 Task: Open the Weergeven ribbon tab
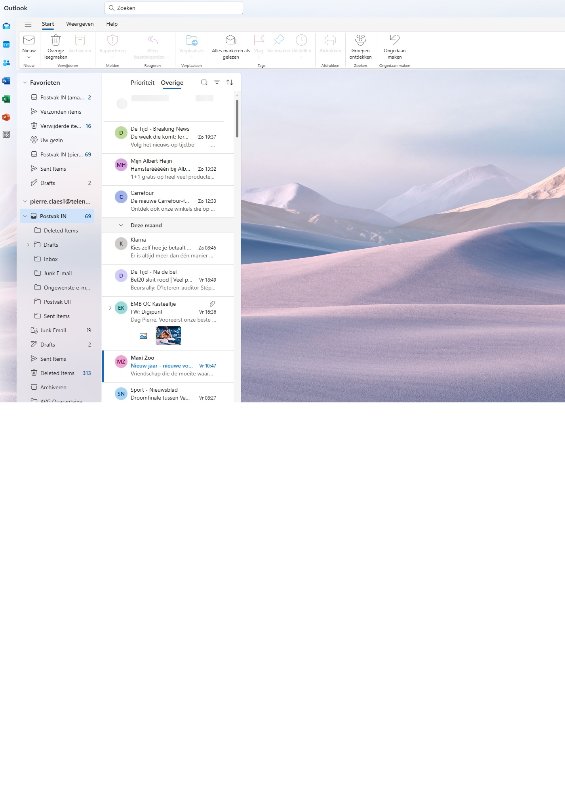80,24
